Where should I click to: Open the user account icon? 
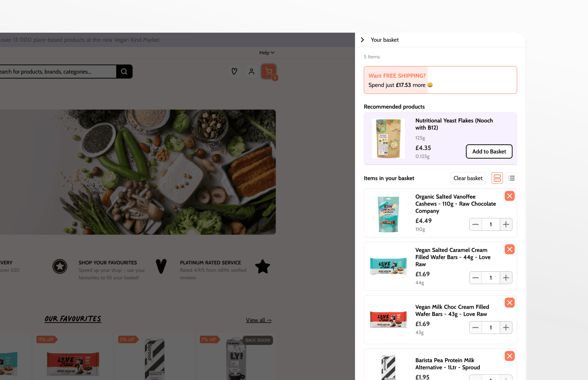coord(251,71)
